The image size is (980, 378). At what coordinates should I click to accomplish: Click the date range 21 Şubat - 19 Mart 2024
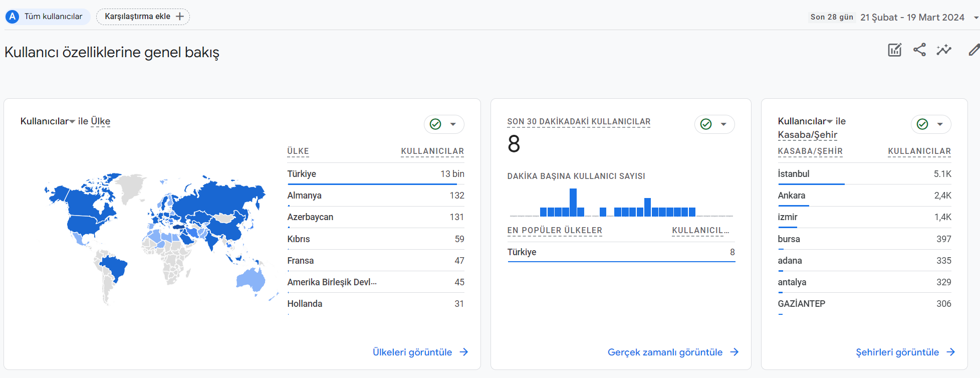click(912, 18)
